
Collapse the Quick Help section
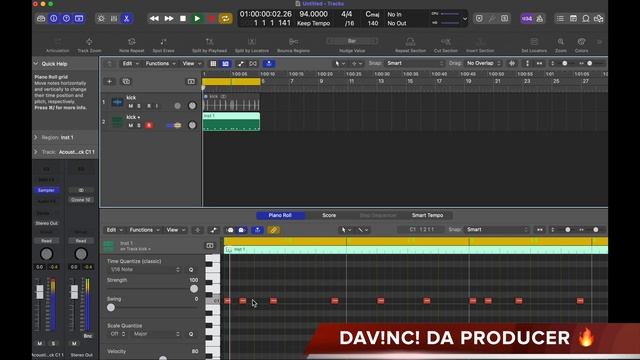(36, 64)
